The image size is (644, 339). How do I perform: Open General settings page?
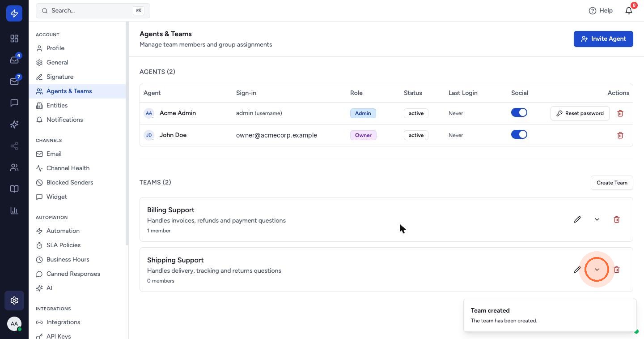tap(77, 62)
